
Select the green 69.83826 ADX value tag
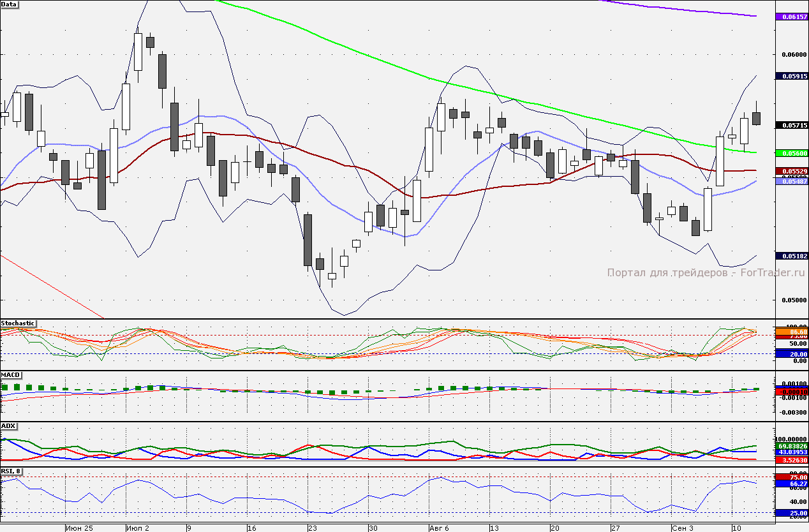791,445
